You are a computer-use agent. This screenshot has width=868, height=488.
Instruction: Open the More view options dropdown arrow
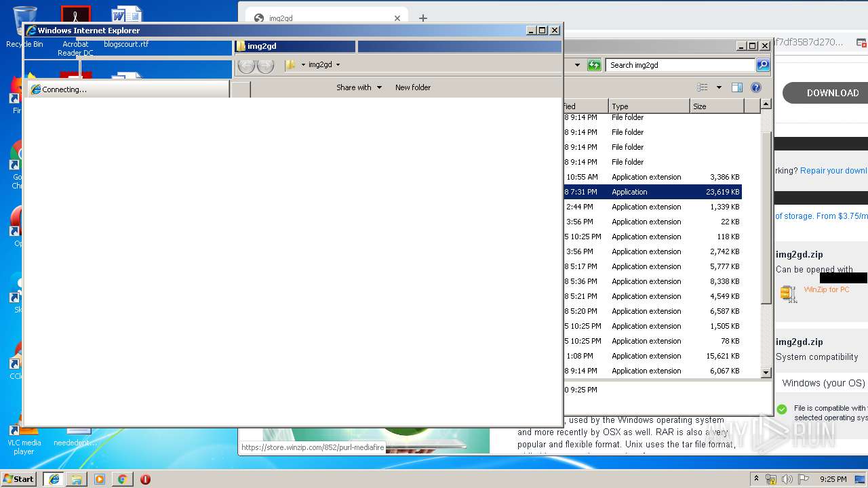tap(719, 87)
